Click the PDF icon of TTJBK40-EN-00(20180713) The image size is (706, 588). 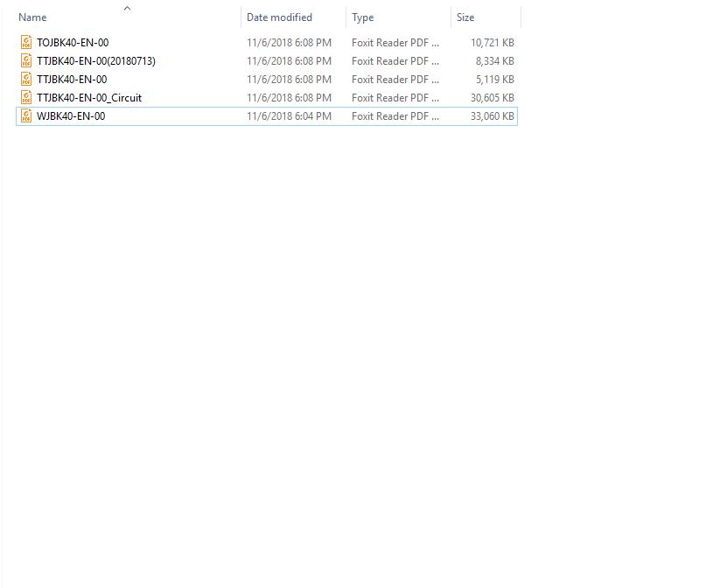pos(26,60)
